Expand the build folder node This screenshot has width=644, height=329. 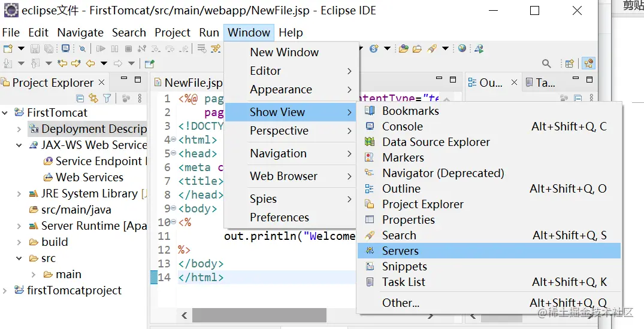pyautogui.click(x=19, y=242)
